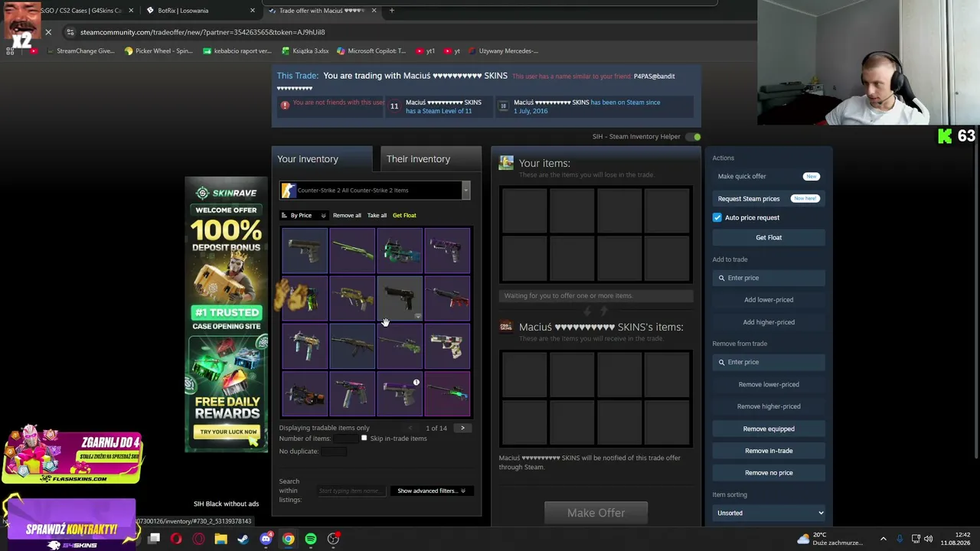Open Spotify from the taskbar
Viewport: 980px width, 551px height.
coord(310,539)
